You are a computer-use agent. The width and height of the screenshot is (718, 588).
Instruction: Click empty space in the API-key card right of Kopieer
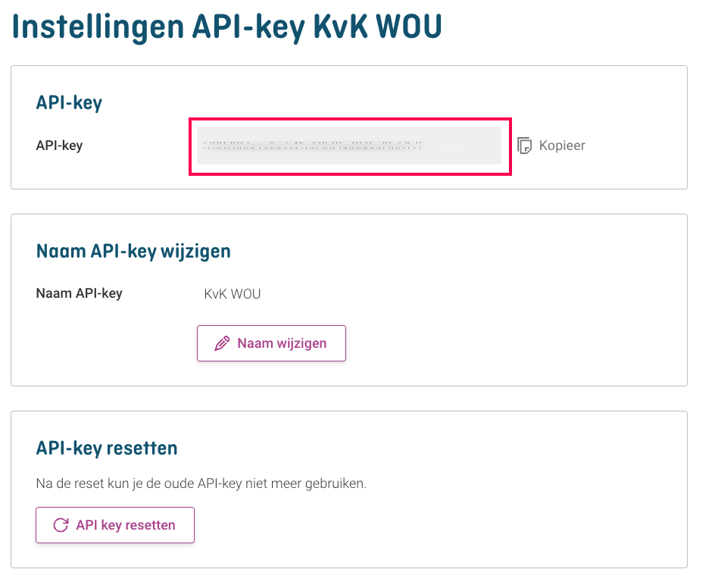tap(636, 145)
